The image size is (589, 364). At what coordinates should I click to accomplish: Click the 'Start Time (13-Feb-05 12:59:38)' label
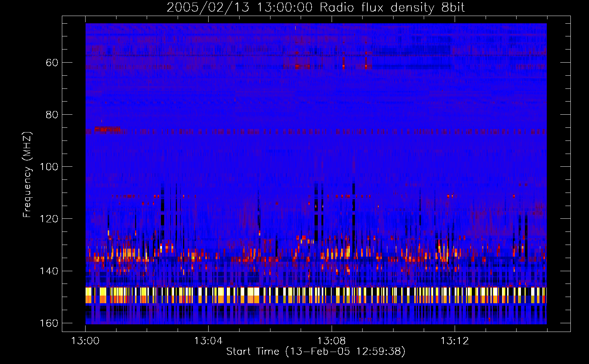coord(316,351)
